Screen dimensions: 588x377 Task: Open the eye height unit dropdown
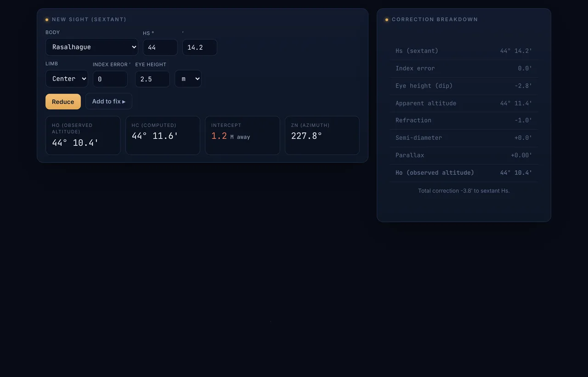188,79
